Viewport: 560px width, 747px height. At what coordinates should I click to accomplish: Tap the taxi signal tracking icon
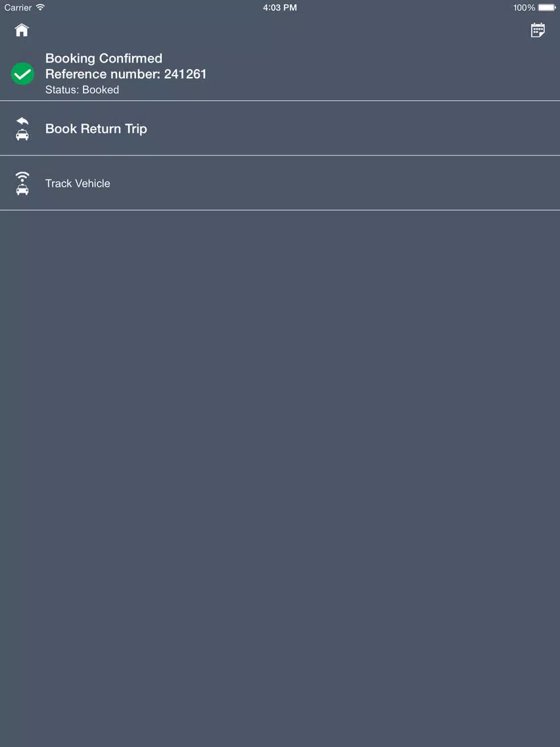point(22,183)
